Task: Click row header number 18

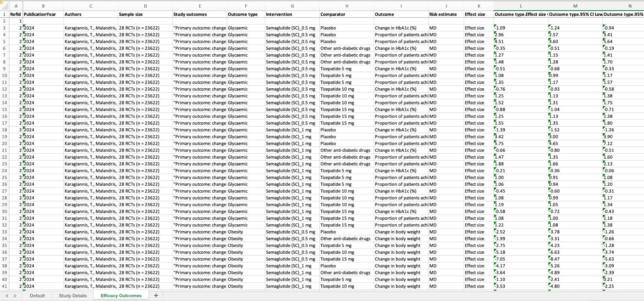Action: click(x=4, y=130)
